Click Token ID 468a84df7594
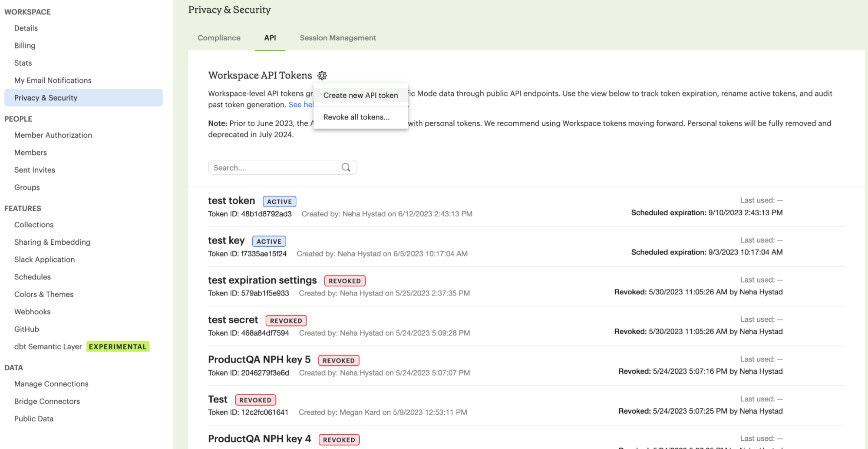 [248, 333]
